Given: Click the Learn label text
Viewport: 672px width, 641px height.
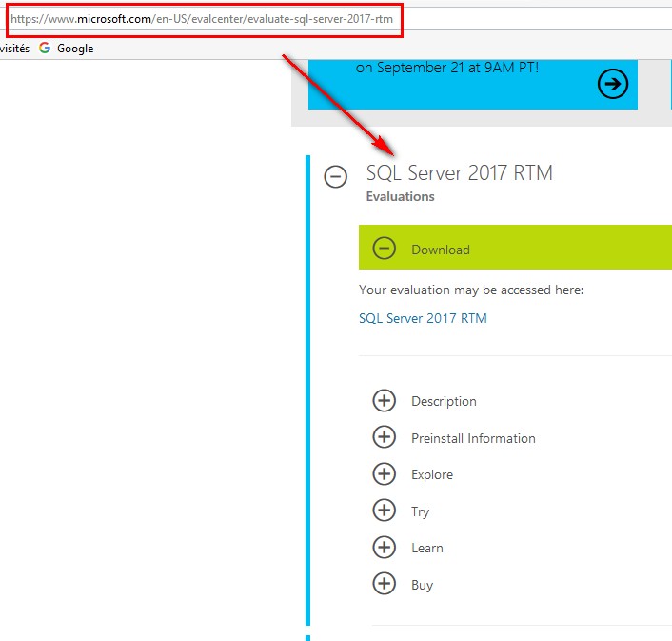Looking at the screenshot, I should (427, 548).
